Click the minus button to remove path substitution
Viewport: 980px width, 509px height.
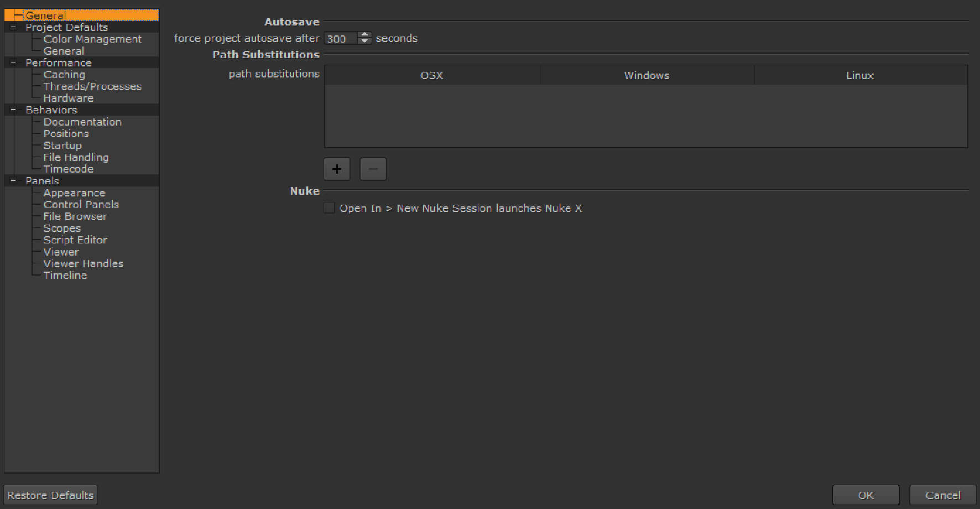pyautogui.click(x=373, y=169)
